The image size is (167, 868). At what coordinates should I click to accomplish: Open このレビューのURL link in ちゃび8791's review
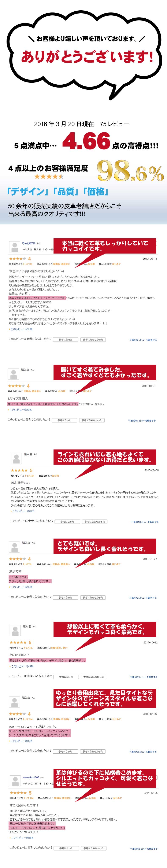point(21,329)
